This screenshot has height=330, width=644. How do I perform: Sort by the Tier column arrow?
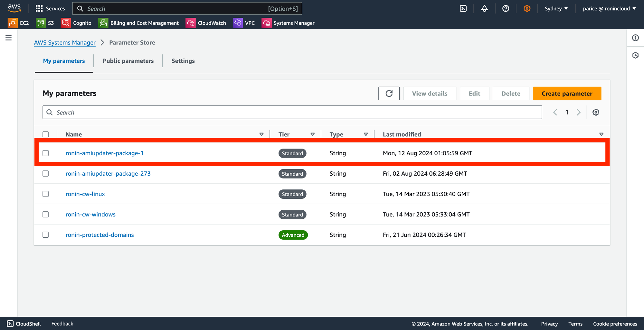(x=313, y=134)
